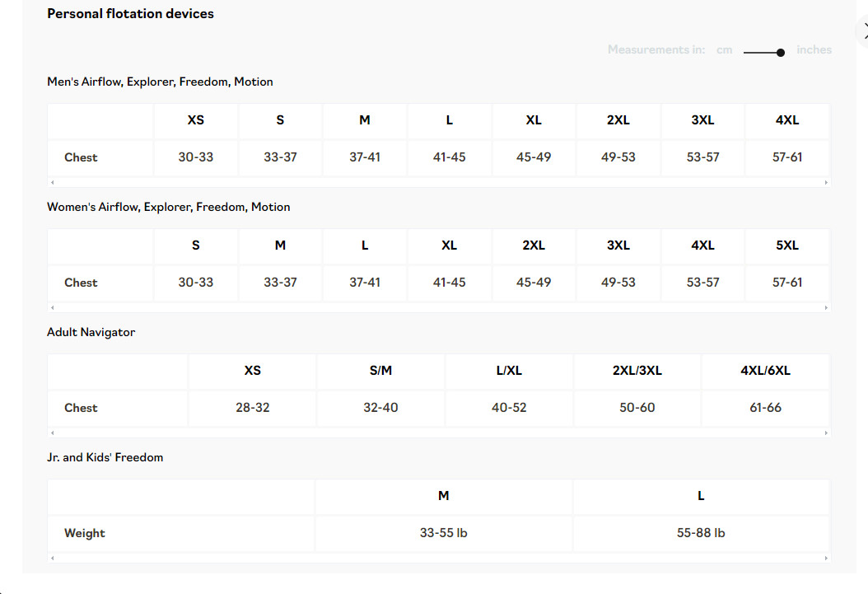Switch measurements to cm label

click(x=724, y=50)
